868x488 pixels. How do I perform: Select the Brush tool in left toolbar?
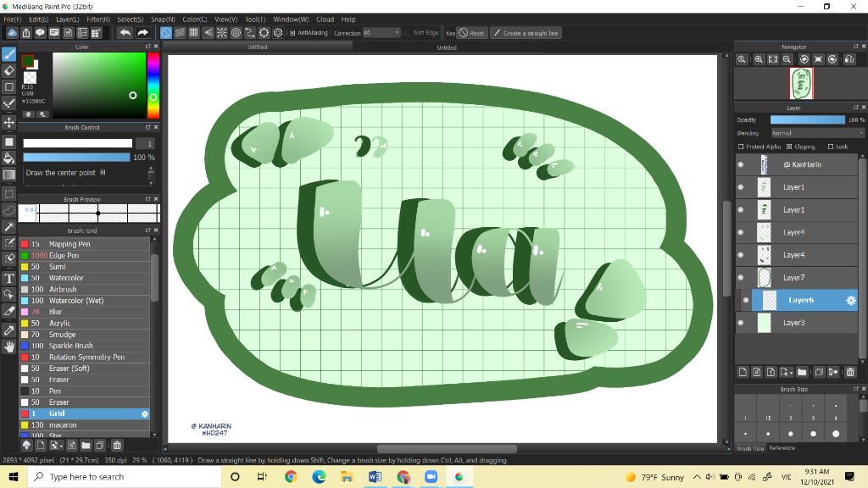point(8,54)
